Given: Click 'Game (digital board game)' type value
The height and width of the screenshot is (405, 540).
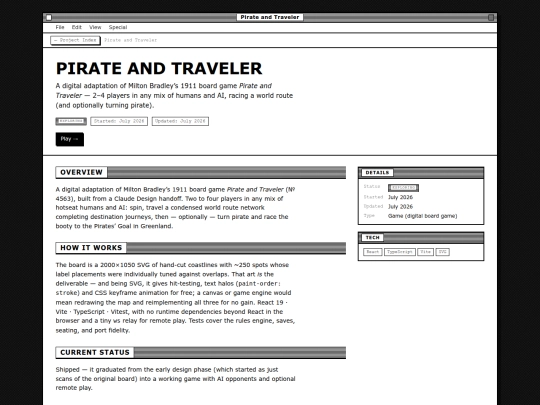Looking at the screenshot, I should coord(423,216).
